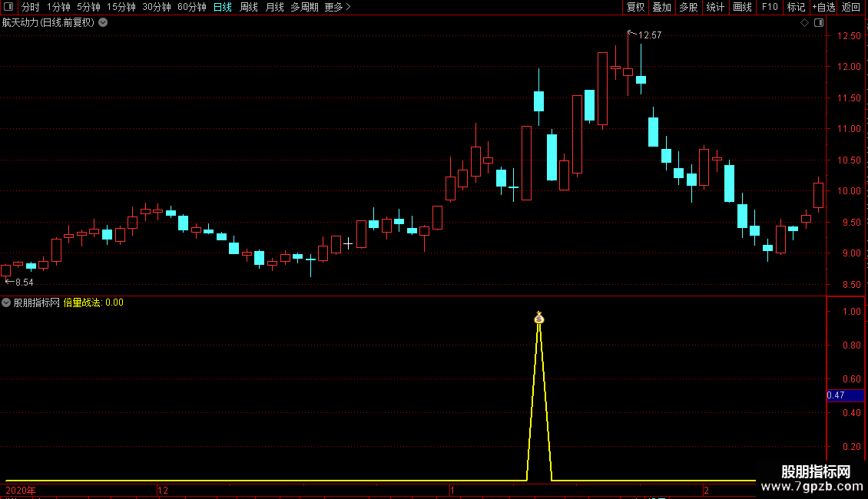
Task: Select the 60分钟 period tab
Action: (192, 7)
